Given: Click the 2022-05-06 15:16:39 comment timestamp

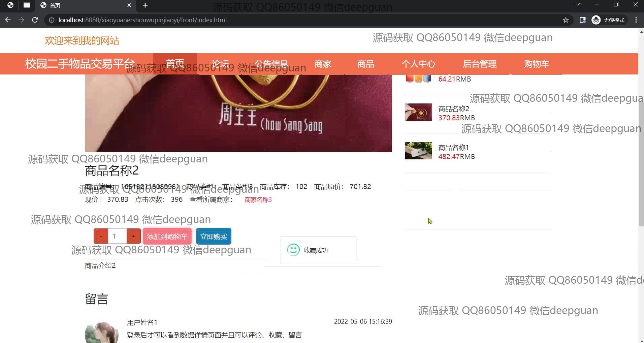Looking at the screenshot, I should click(x=363, y=321).
